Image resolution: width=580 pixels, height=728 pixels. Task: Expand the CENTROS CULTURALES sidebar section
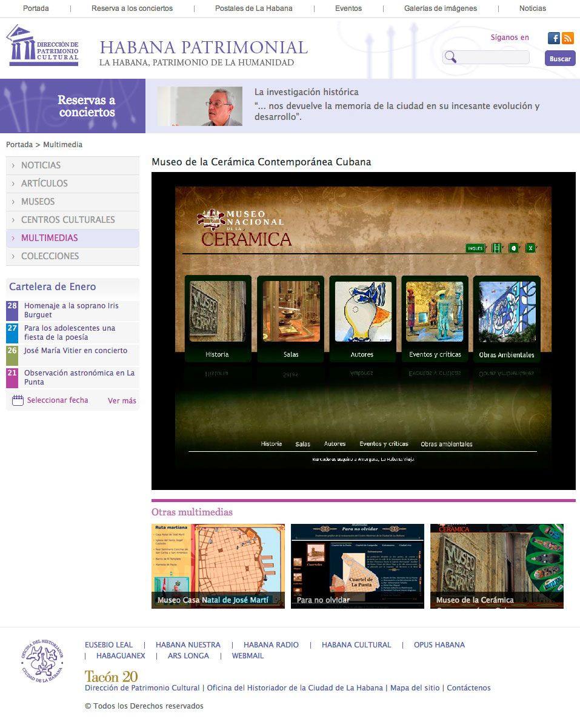[73, 220]
